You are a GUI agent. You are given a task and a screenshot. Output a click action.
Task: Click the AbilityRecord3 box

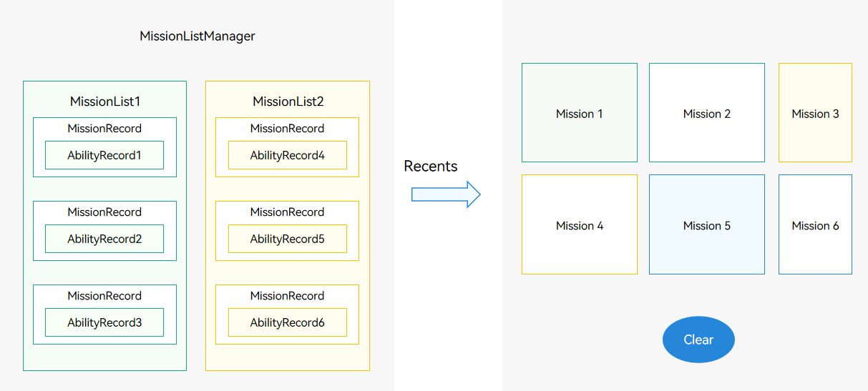(104, 322)
